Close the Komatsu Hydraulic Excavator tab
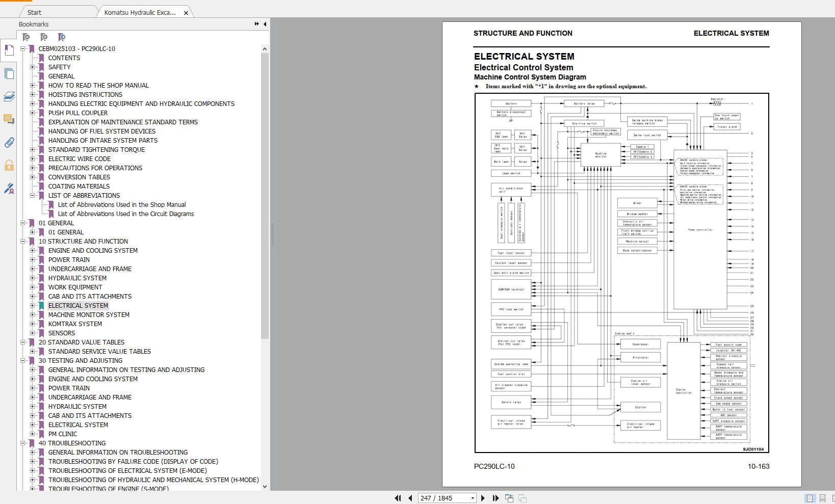 point(186,13)
